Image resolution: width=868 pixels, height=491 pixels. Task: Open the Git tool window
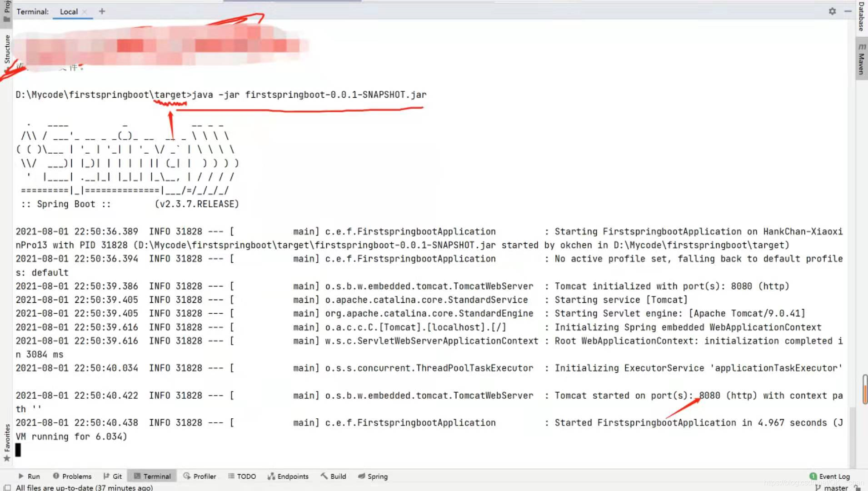pyautogui.click(x=112, y=476)
